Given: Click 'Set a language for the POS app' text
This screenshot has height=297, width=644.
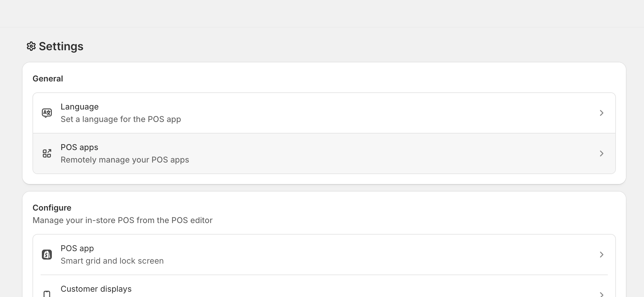Looking at the screenshot, I should click(x=121, y=119).
